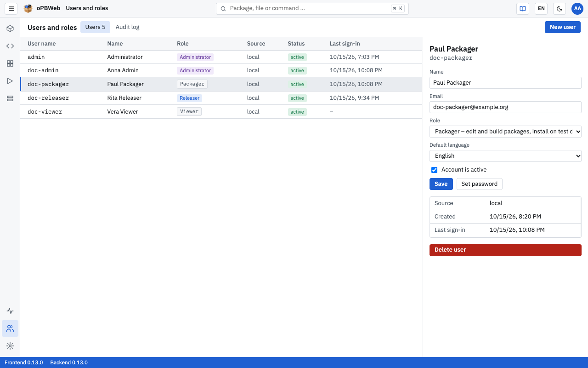Open the code brackets view in the sidebar
Viewport: 588px width, 368px height.
[10, 46]
